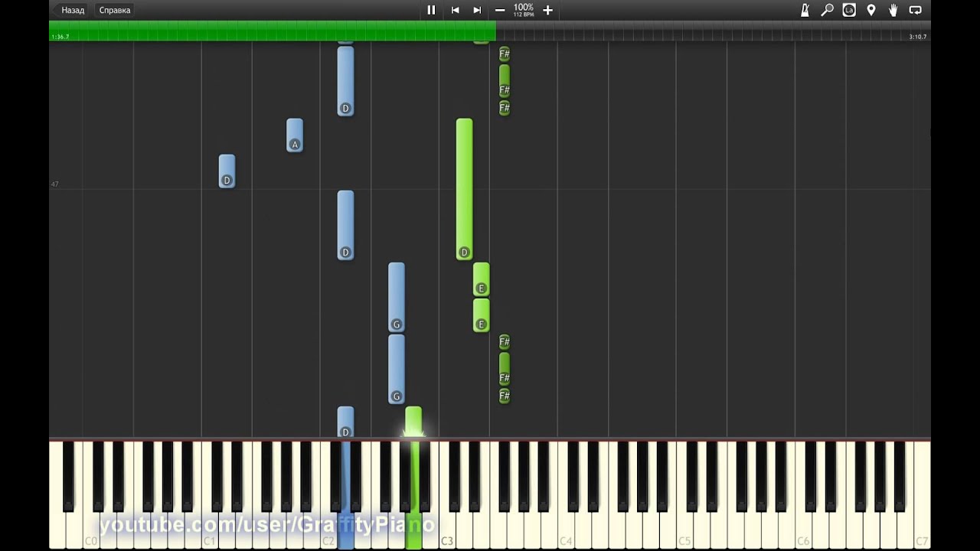Add a bookmark with the pin icon
Viewport: 980px width, 551px height.
871,10
